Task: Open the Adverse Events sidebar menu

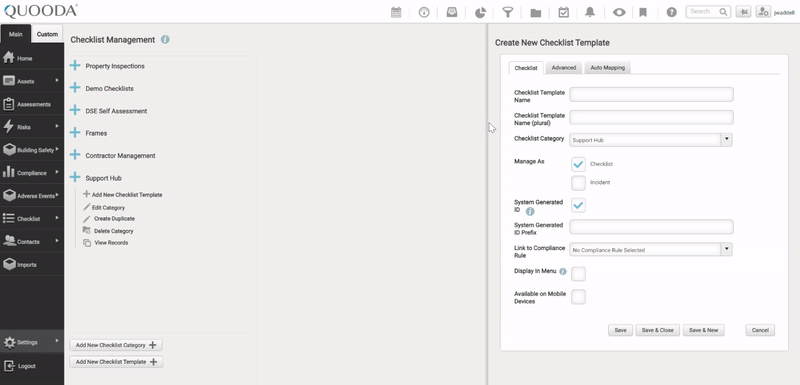Action: click(32, 196)
